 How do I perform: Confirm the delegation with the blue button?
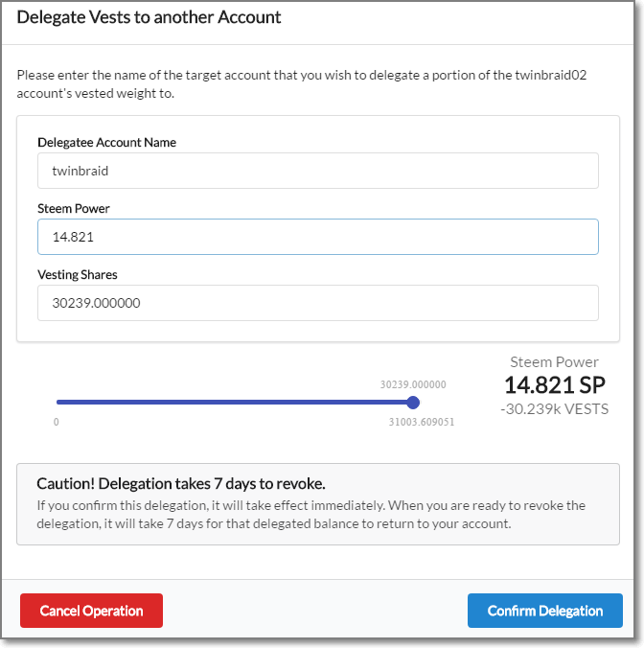(x=544, y=611)
